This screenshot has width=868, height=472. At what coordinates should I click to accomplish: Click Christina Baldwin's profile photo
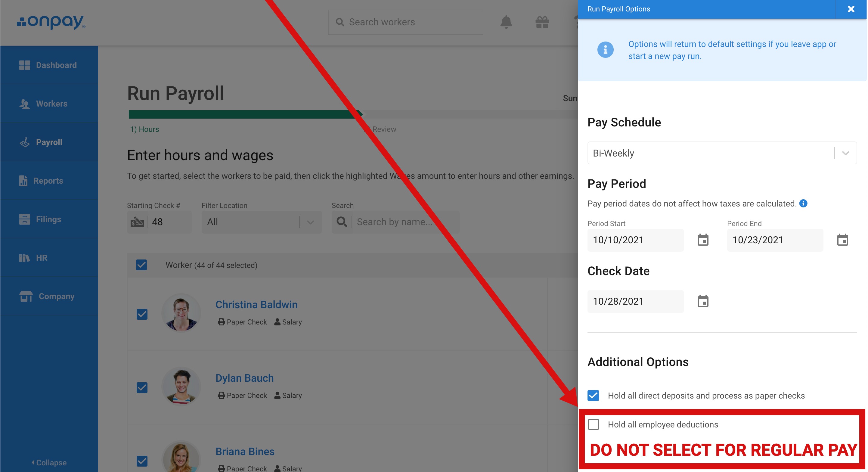coord(181,313)
